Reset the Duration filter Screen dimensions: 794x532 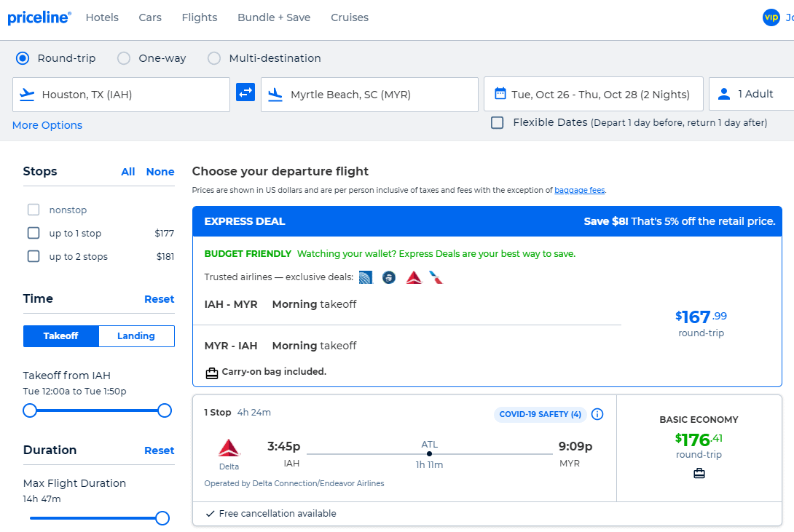tap(159, 450)
